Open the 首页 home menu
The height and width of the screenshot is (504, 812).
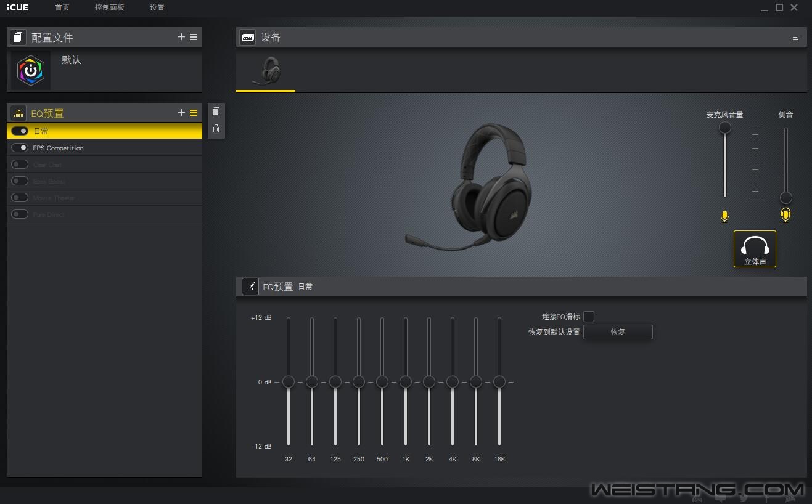62,7
